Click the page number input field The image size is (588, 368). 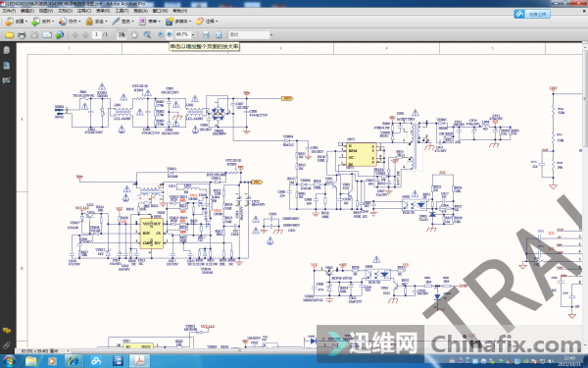96,34
